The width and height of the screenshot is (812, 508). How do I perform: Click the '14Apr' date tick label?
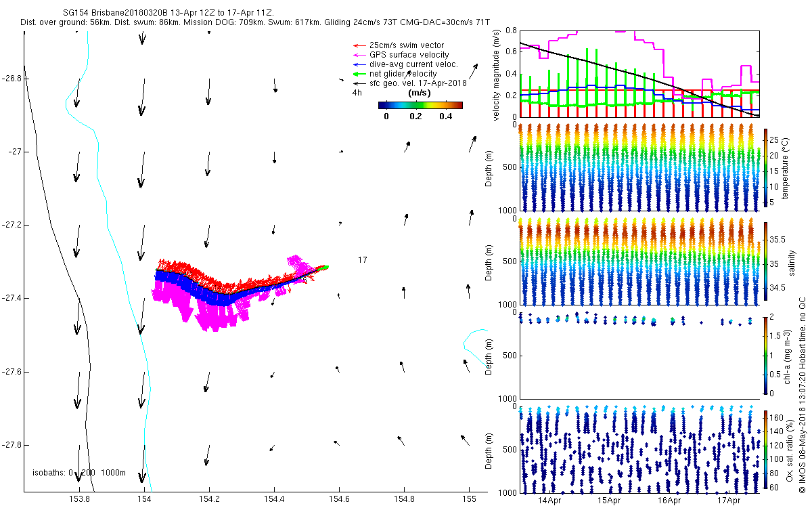pos(549,501)
